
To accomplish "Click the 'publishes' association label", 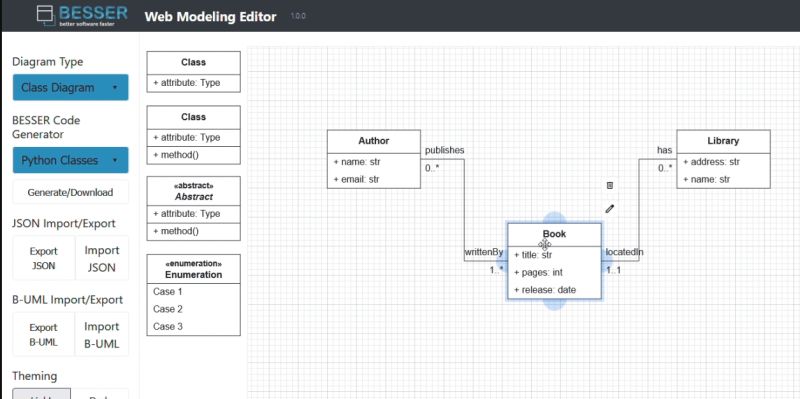I will tap(444, 150).
